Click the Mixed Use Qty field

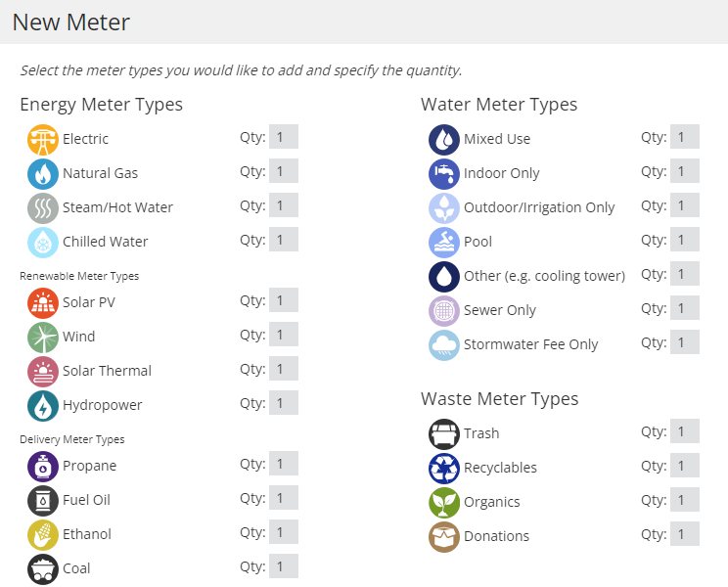coord(684,138)
